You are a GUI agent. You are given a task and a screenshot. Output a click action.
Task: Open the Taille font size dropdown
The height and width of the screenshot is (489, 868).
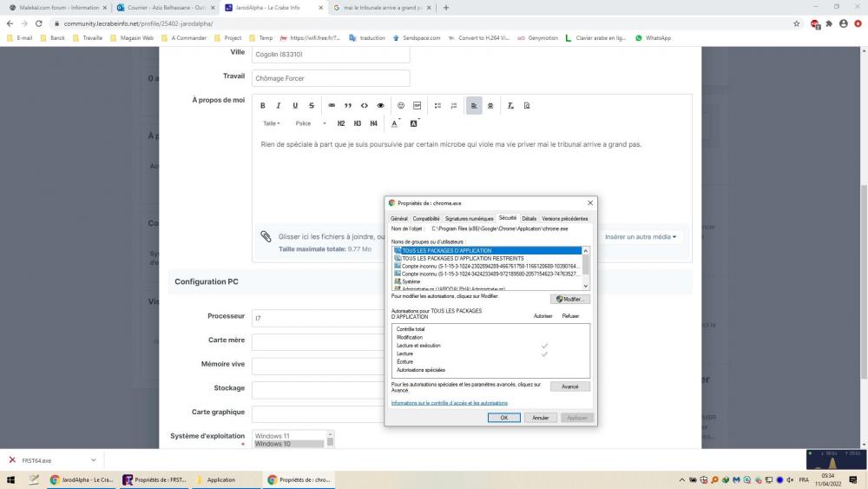point(272,123)
